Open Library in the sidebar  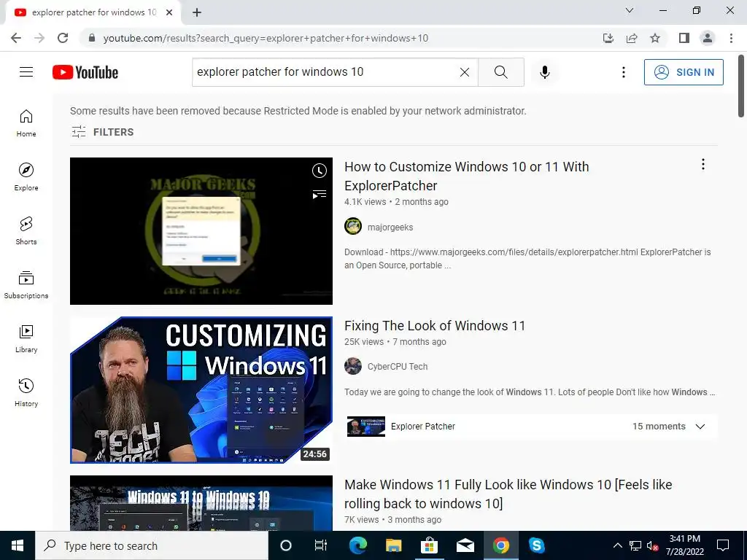click(26, 338)
